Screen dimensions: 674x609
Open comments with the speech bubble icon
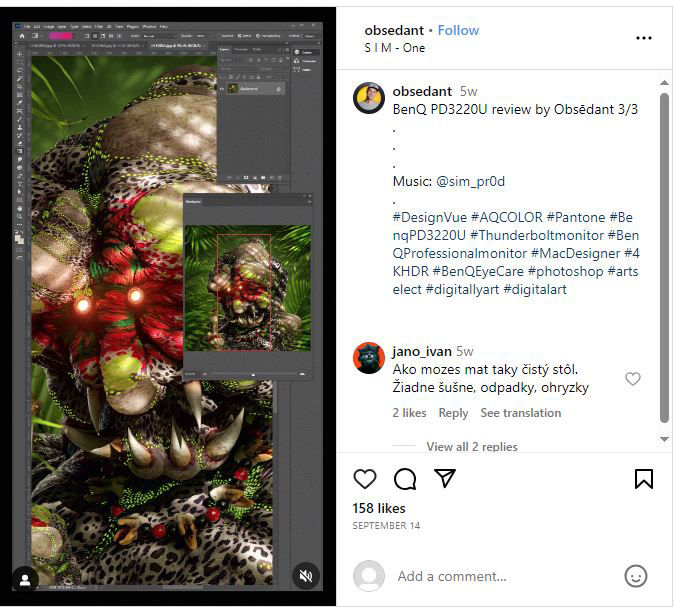coord(405,479)
